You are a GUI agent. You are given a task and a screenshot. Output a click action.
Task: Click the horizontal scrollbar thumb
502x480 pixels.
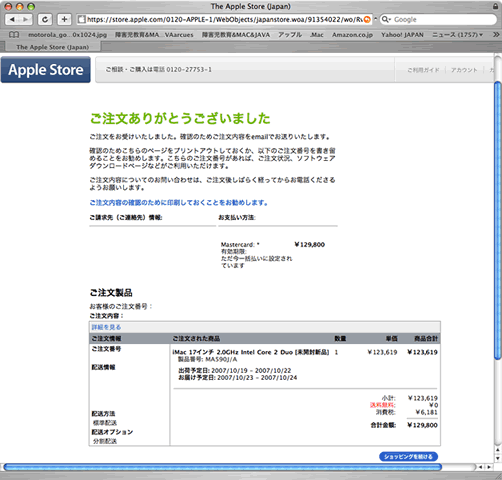tap(223, 467)
